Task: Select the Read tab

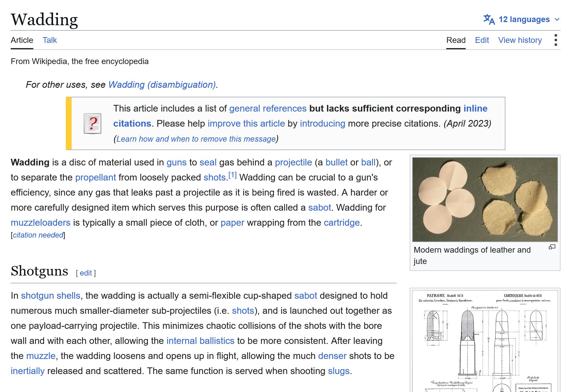Action: 456,40
